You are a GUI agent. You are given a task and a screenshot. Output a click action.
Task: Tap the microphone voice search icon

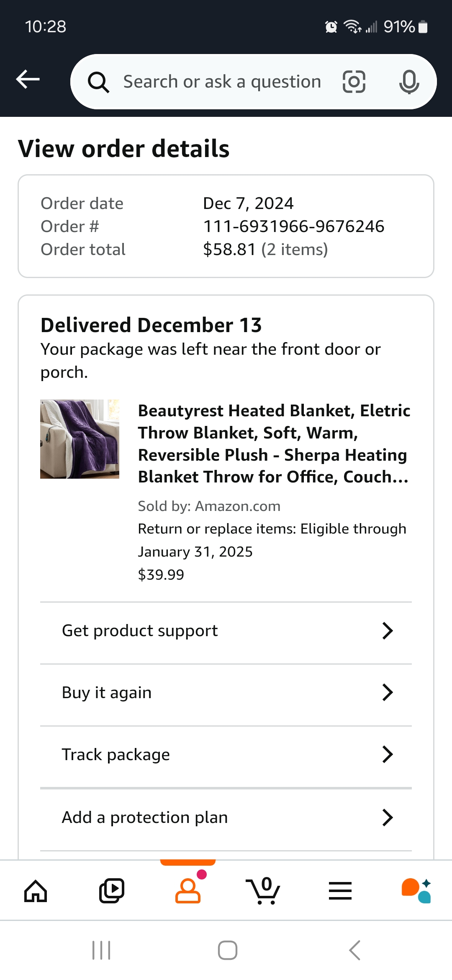point(409,82)
